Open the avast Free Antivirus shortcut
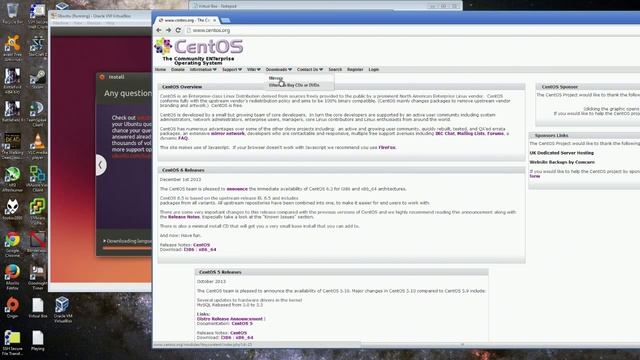 [13, 47]
